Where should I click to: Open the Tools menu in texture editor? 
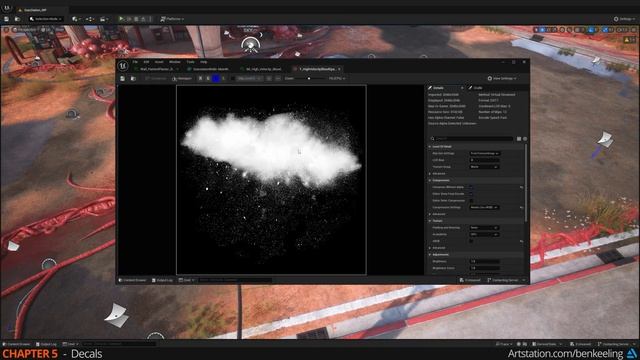(191, 62)
